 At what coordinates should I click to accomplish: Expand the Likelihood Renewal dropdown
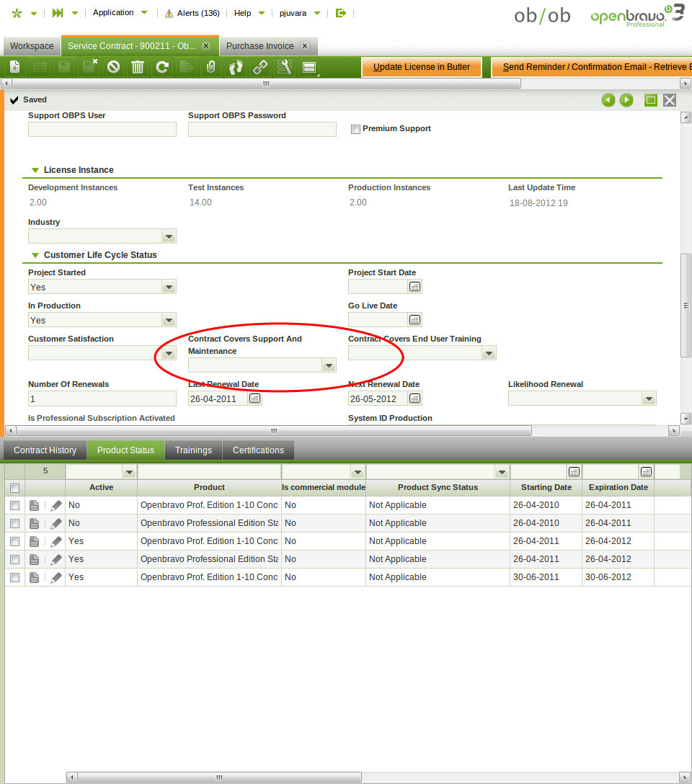click(649, 398)
